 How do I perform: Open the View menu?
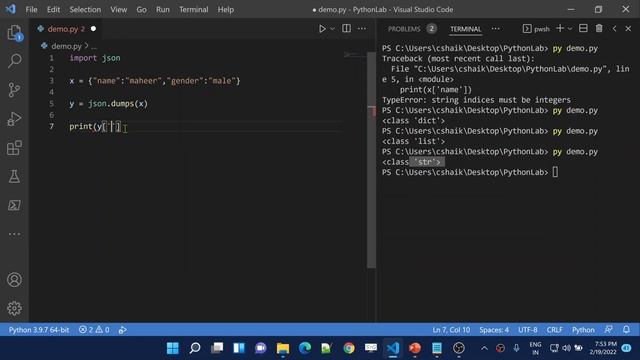(118, 9)
